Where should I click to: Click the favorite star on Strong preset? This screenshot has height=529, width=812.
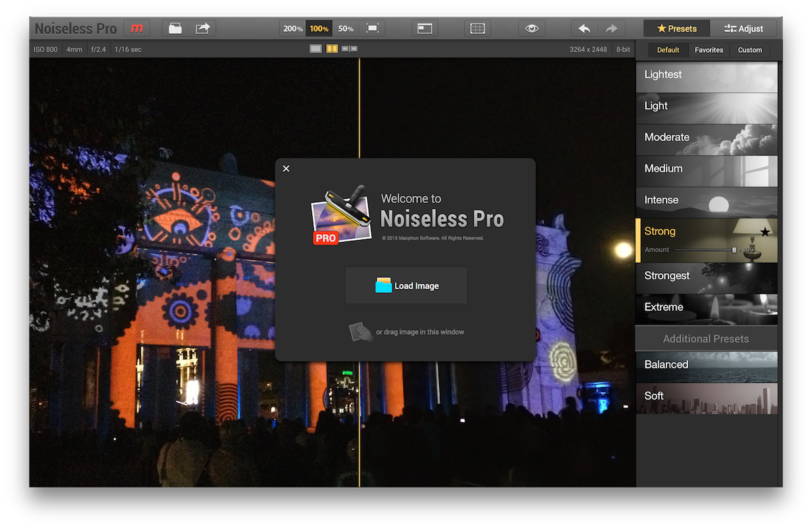[765, 232]
